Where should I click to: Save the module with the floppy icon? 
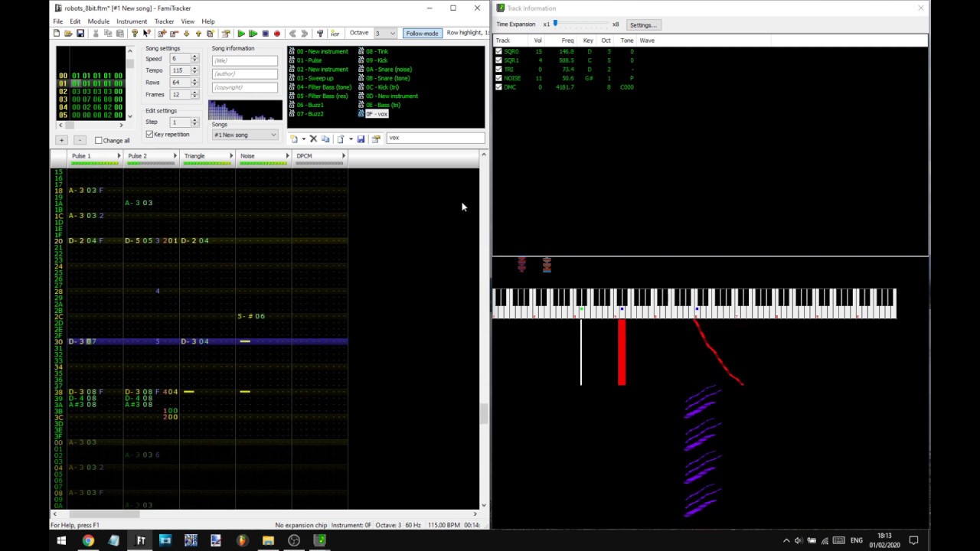pyautogui.click(x=80, y=34)
